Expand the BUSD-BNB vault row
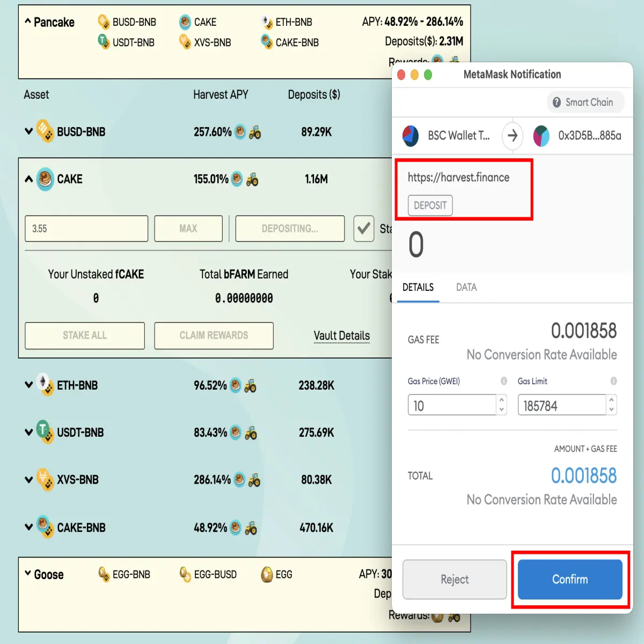Image resolution: width=644 pixels, height=644 pixels. pyautogui.click(x=29, y=131)
